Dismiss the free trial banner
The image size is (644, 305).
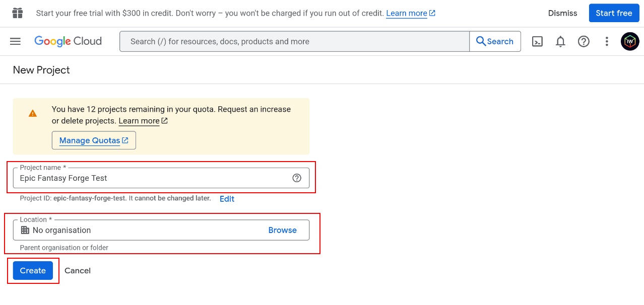[562, 13]
